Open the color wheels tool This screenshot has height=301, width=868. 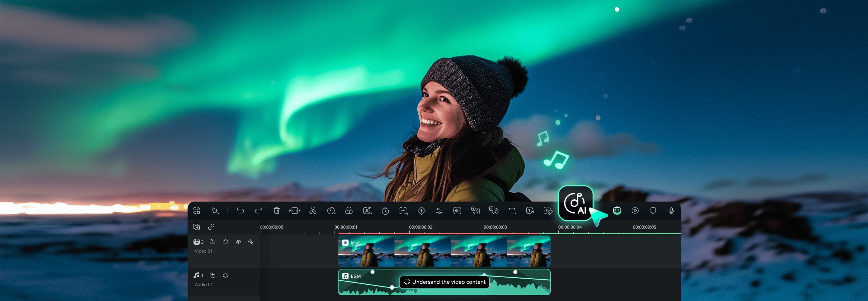pos(349,211)
